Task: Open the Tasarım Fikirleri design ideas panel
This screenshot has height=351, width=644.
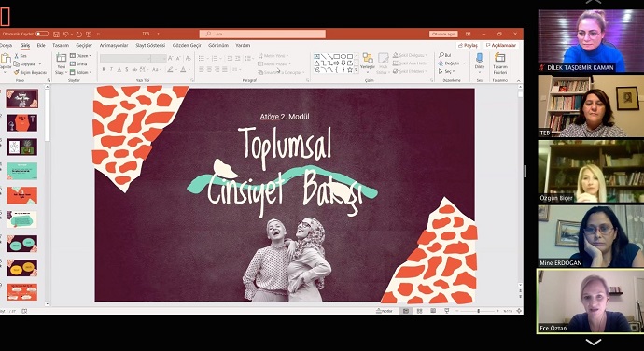Action: coord(500,63)
